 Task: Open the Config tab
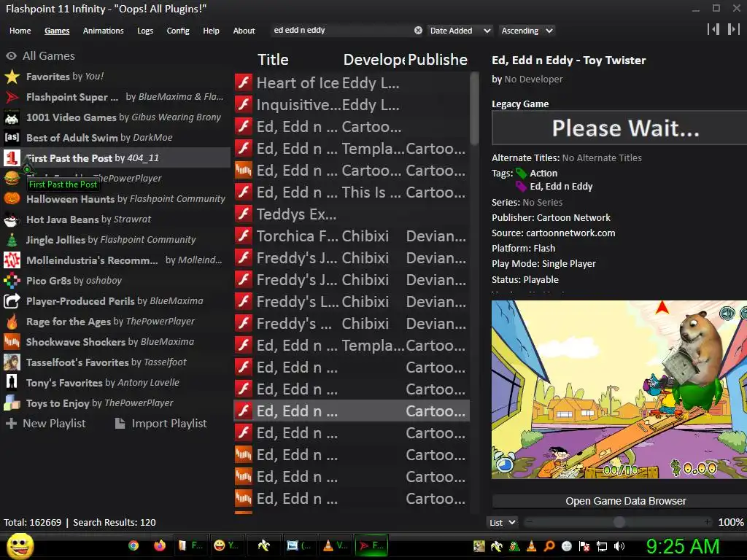[178, 31]
